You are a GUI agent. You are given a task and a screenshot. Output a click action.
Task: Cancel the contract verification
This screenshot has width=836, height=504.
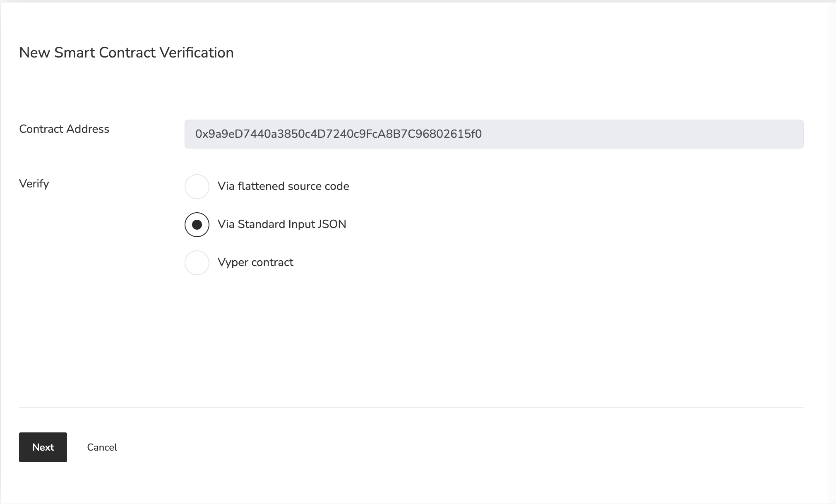coord(102,447)
